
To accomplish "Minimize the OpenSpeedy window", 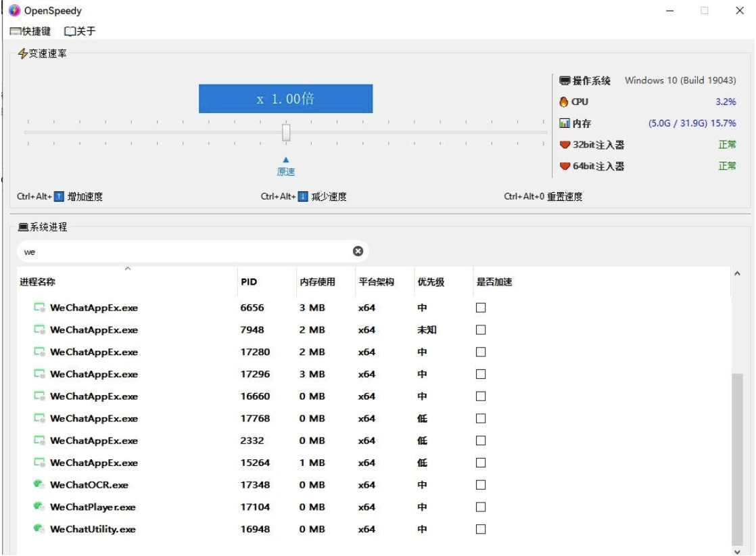I will coord(669,11).
